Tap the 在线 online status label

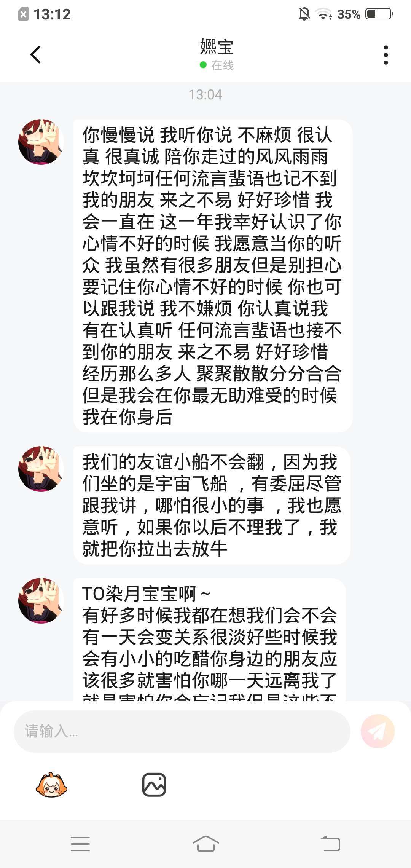tap(222, 65)
